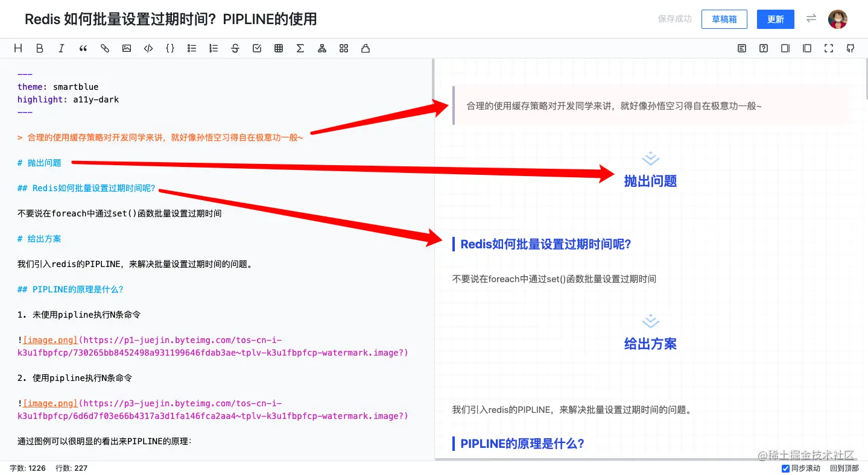Toggle the 同步滚动 checkbox

pos(785,468)
